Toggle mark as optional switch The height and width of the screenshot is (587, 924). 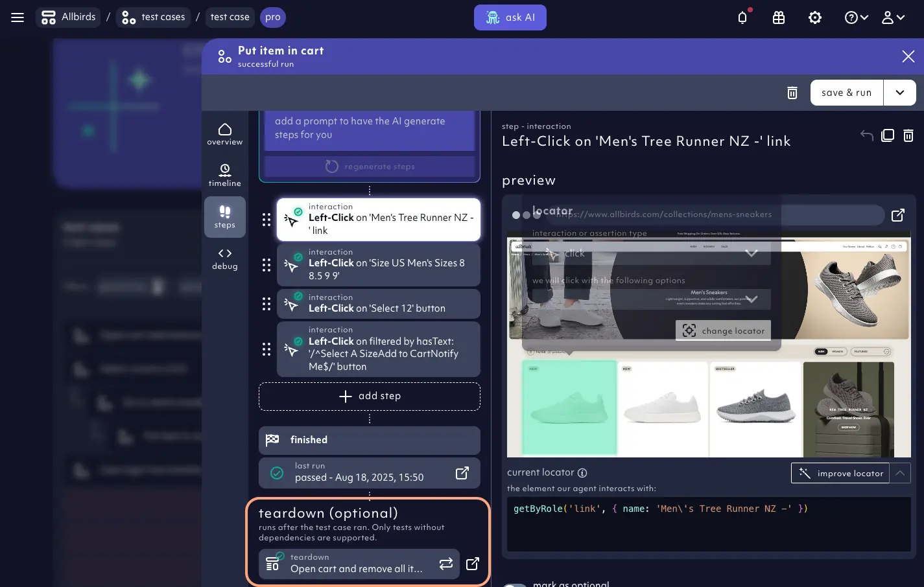(x=515, y=585)
